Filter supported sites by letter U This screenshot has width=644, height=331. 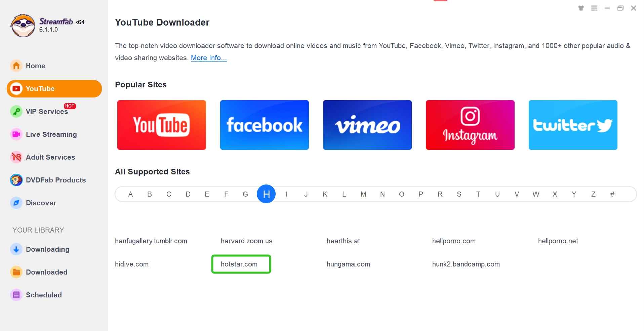coord(497,194)
